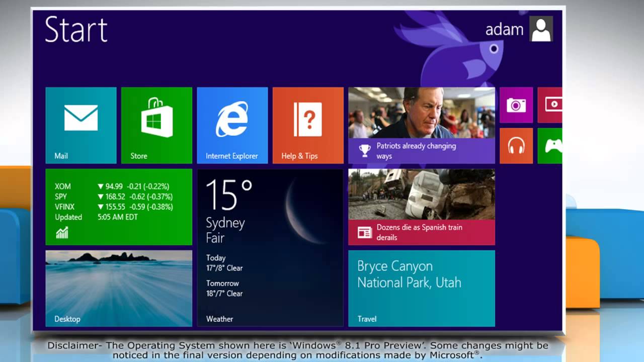This screenshot has height=362, width=644.
Task: Click the Start heading text
Action: [76, 29]
